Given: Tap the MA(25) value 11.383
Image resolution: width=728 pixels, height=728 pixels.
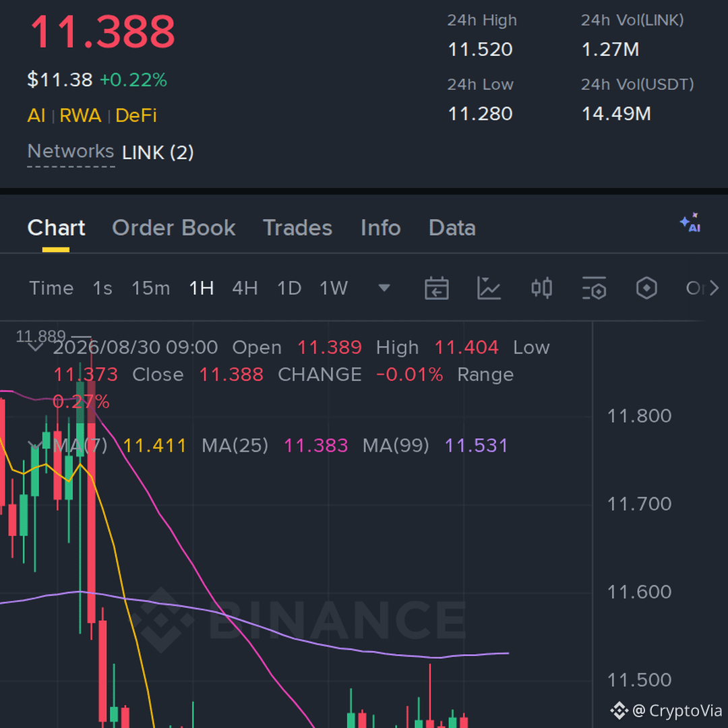Looking at the screenshot, I should point(315,446).
